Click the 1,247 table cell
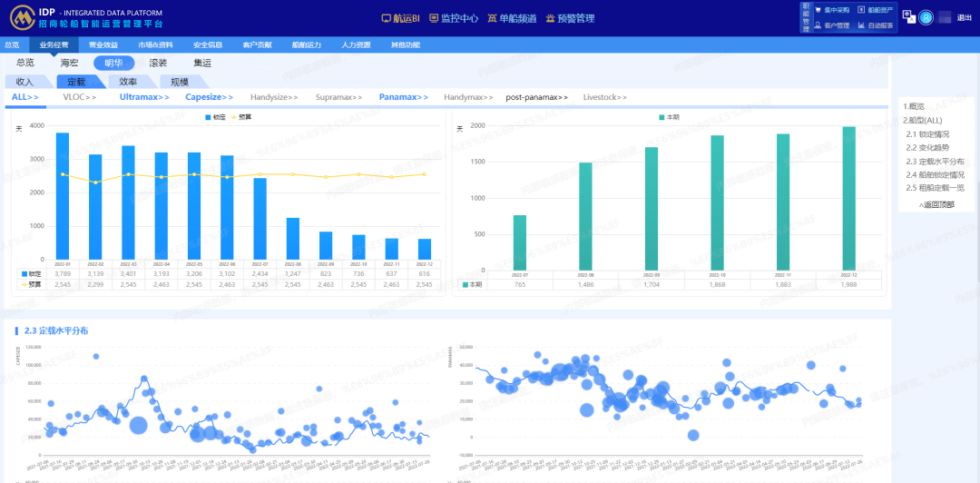This screenshot has width=980, height=483. pos(292,274)
